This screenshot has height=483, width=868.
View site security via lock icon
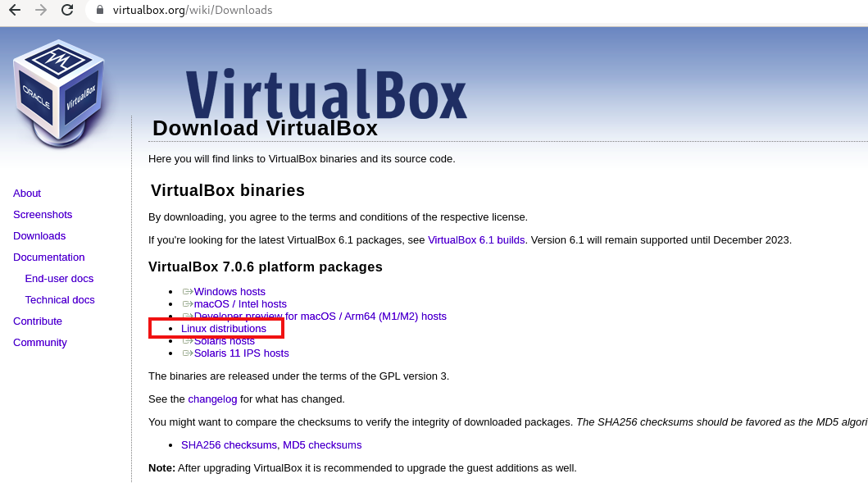(x=100, y=10)
